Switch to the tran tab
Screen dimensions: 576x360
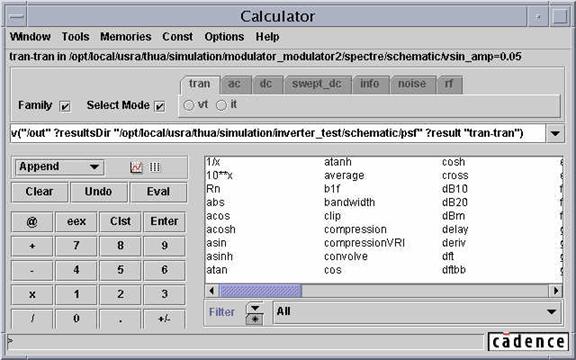point(199,84)
